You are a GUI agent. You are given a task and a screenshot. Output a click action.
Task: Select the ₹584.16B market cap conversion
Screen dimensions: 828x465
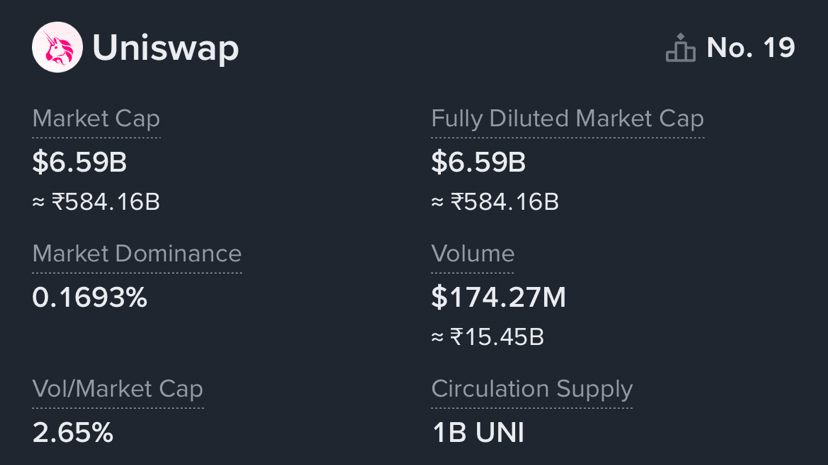pyautogui.click(x=96, y=202)
